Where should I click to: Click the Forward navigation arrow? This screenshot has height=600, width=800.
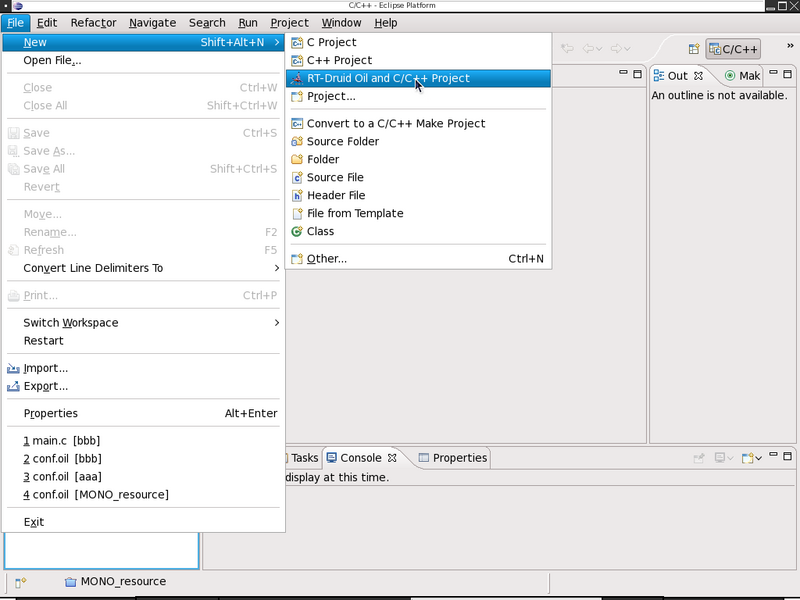point(616,48)
